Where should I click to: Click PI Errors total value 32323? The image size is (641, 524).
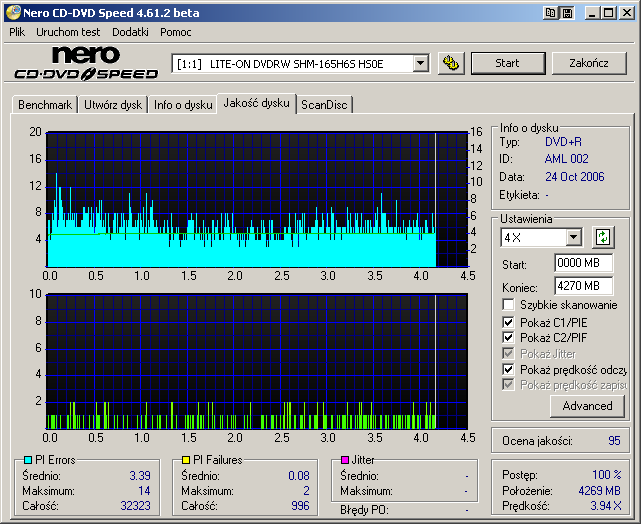point(135,506)
